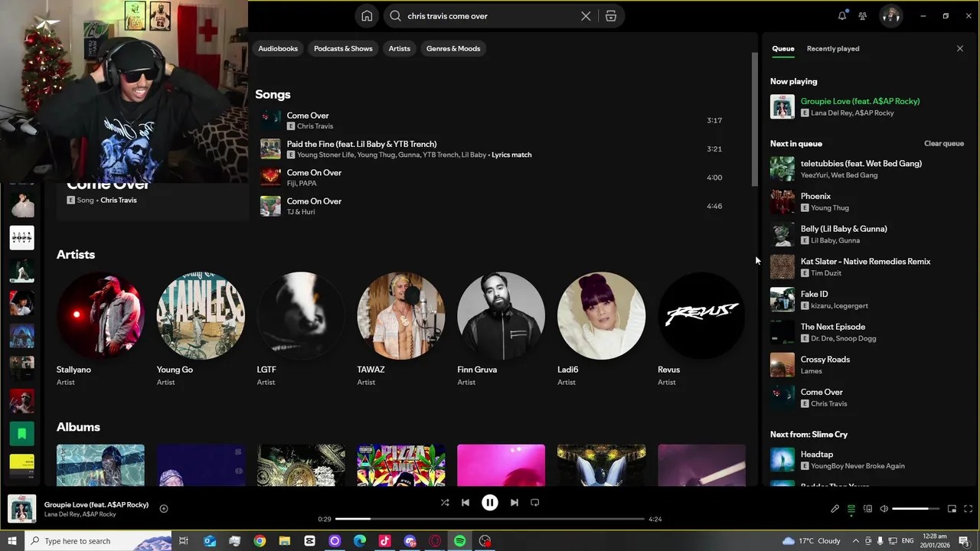Open the lyrics microphone icon
980x551 pixels.
pyautogui.click(x=835, y=509)
